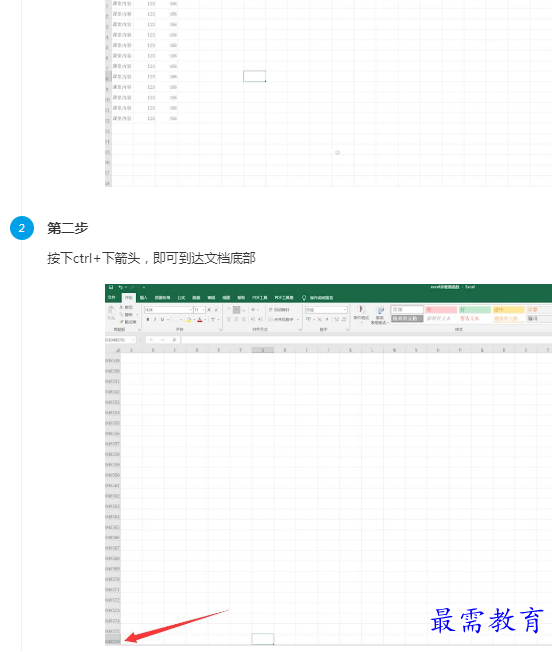Open the 视图 (View) tab
This screenshot has height=652, width=552.
coord(226,298)
